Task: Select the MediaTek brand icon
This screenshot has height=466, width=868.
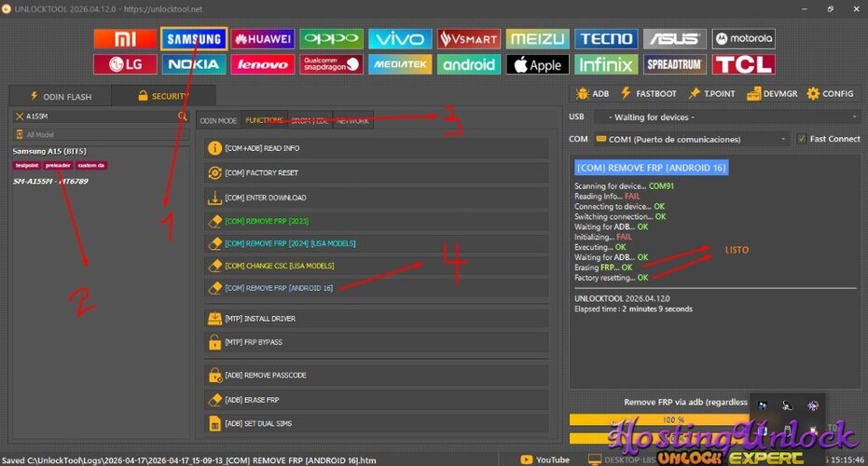Action: click(x=400, y=64)
